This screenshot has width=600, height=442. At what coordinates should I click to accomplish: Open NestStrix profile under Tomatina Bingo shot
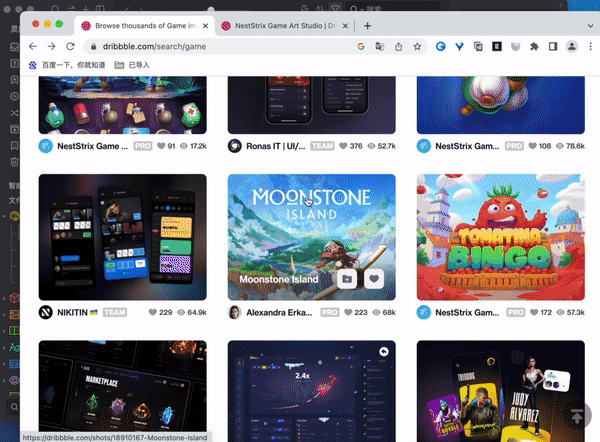[467, 313]
